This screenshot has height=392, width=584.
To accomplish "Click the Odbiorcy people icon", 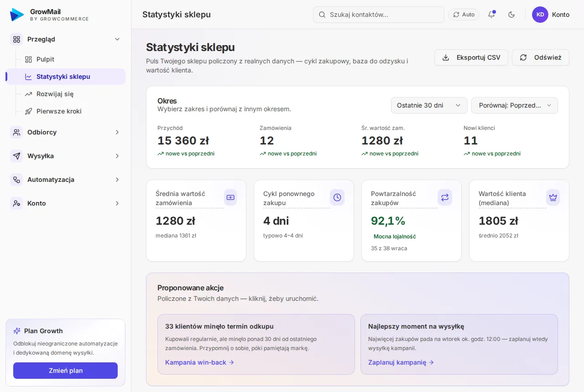I will point(16,132).
